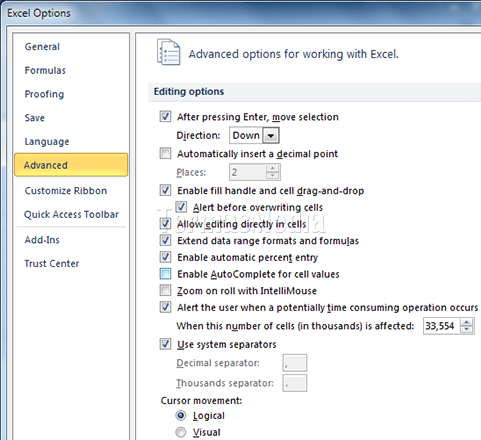Click Advanced options for working with Excel heading
The image size is (481, 440).
pos(294,54)
